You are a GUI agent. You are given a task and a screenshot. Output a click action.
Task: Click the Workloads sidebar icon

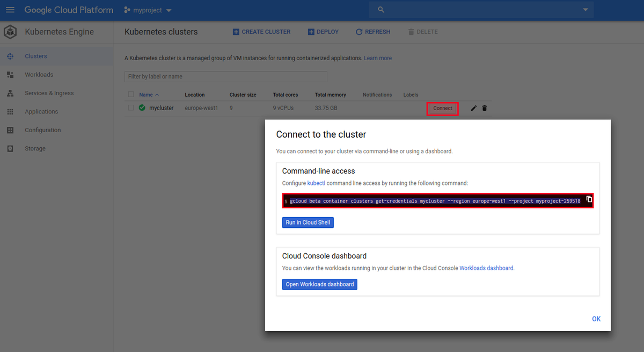point(10,75)
